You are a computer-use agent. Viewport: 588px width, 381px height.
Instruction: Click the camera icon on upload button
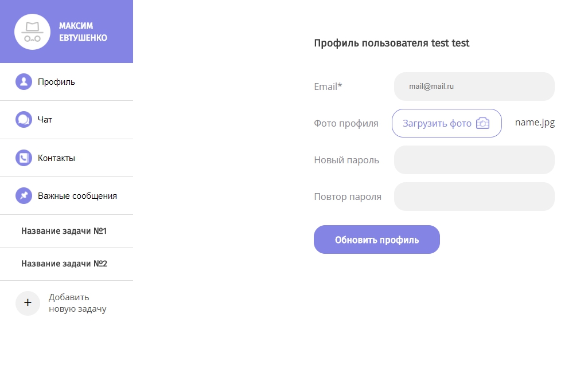point(483,123)
